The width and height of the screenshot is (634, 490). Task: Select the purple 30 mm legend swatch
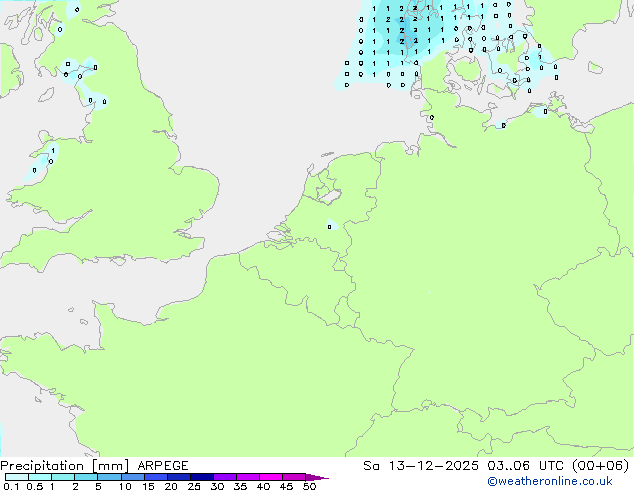pyautogui.click(x=224, y=478)
